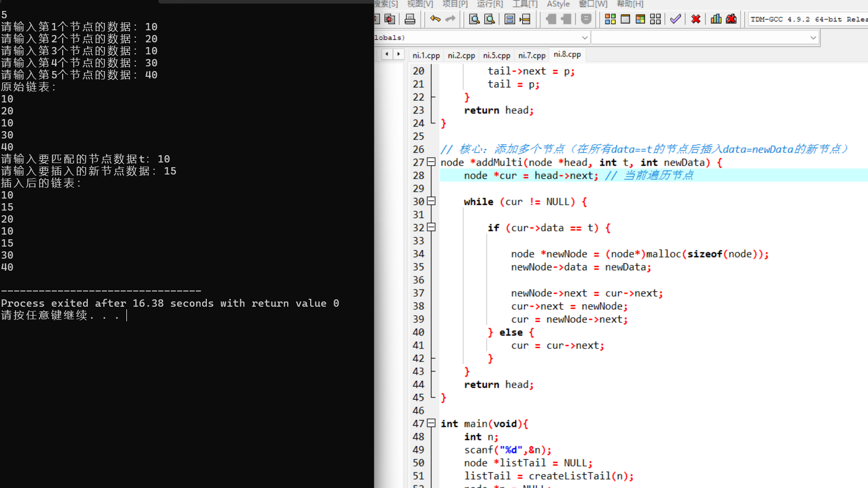Open the 窗口[W] menu

point(593,4)
